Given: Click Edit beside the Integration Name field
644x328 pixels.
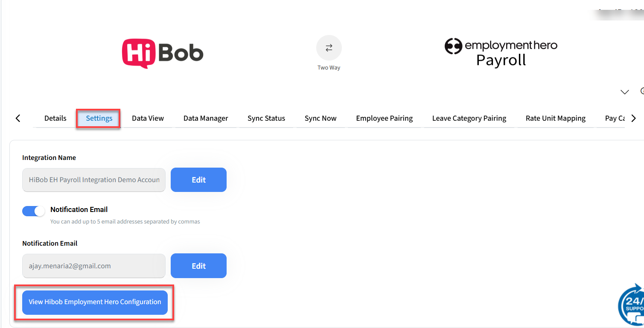Looking at the screenshot, I should tap(198, 180).
